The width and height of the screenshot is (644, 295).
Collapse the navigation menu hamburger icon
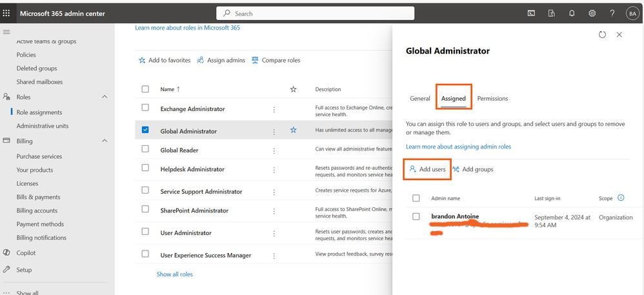(x=6, y=32)
